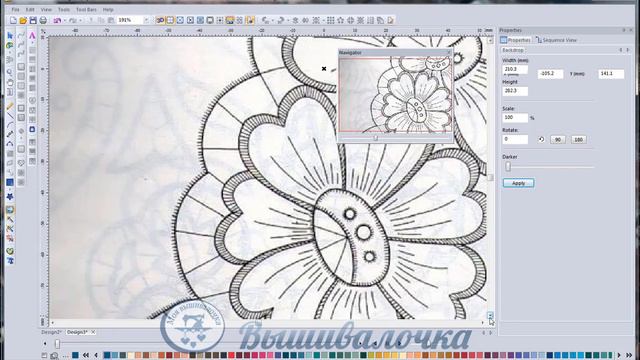This screenshot has height=360, width=640.
Task: Toggle the 3D view button
Action: click(160, 20)
